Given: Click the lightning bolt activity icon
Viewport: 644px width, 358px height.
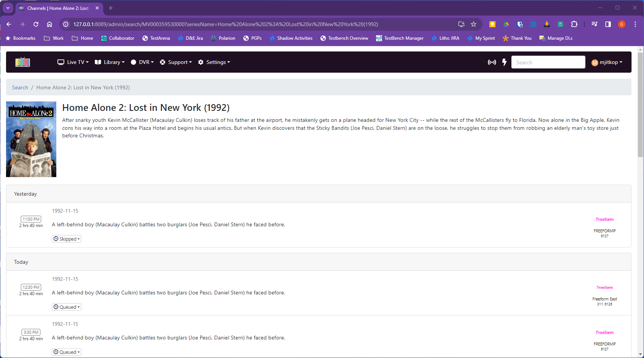Looking at the screenshot, I should click(x=504, y=62).
